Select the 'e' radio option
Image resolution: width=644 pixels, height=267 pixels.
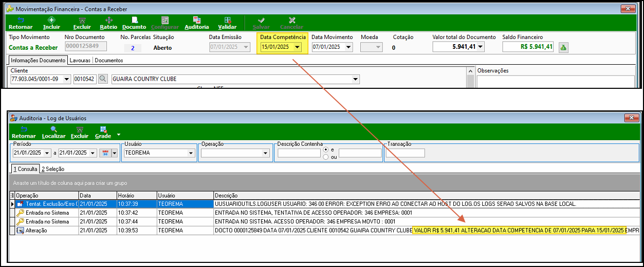(x=326, y=149)
